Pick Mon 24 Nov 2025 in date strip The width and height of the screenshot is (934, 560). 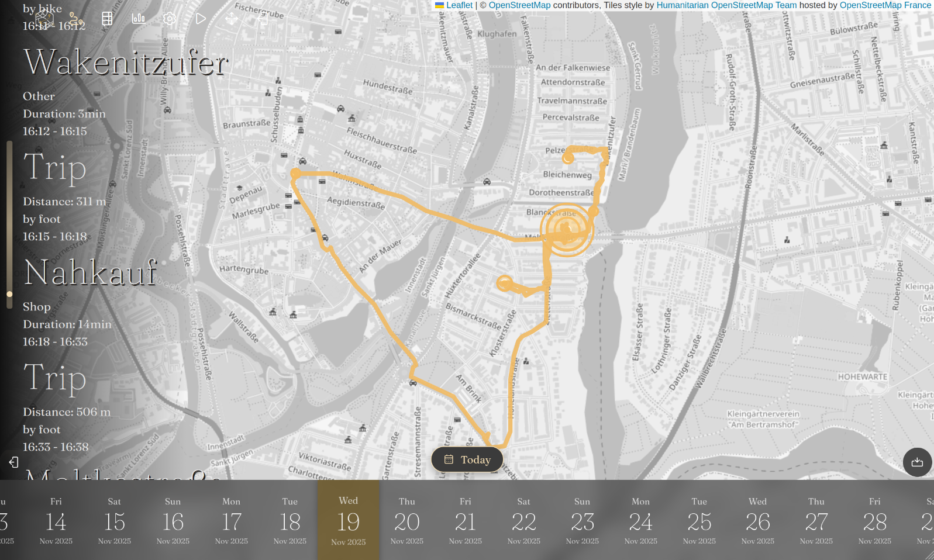click(641, 520)
